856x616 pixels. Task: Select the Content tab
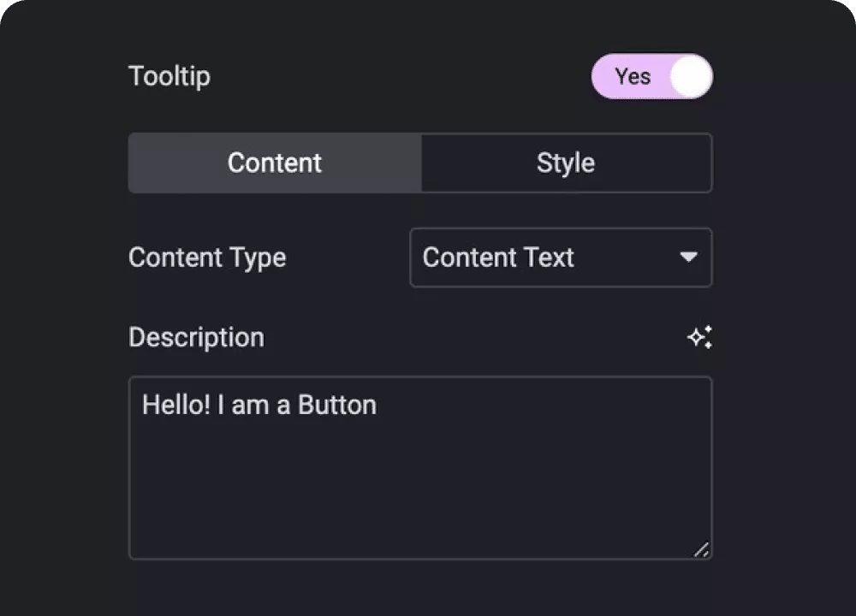click(275, 163)
